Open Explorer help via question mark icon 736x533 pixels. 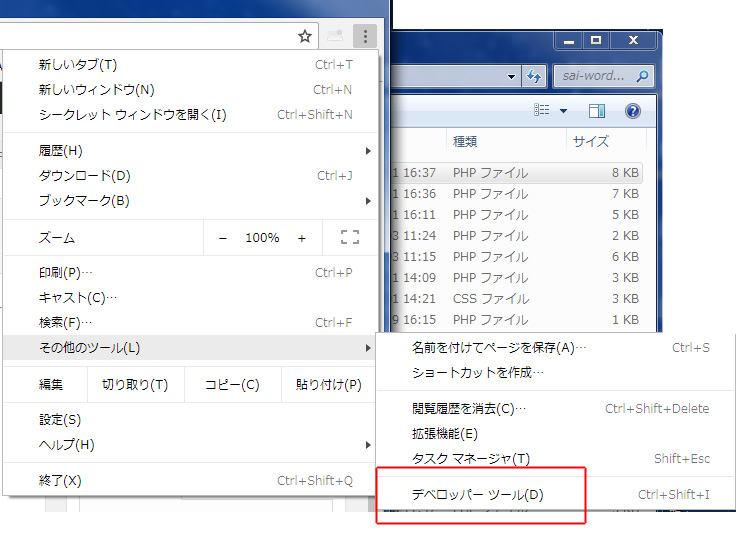coord(632,111)
